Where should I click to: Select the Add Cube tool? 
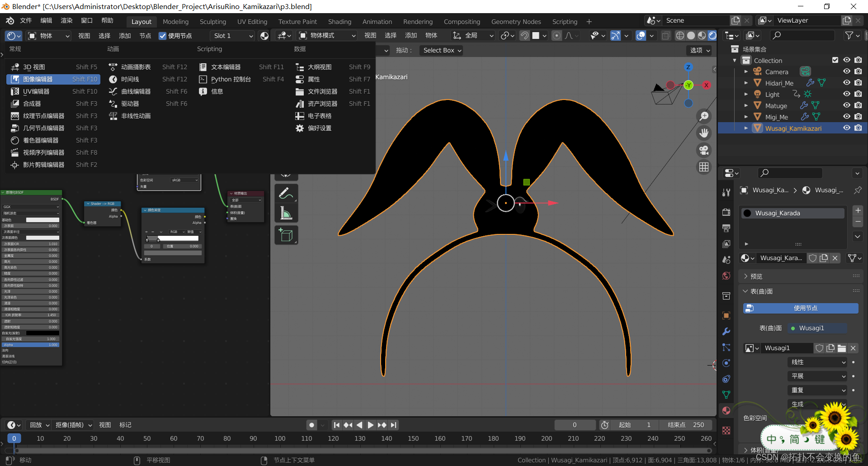tap(286, 235)
